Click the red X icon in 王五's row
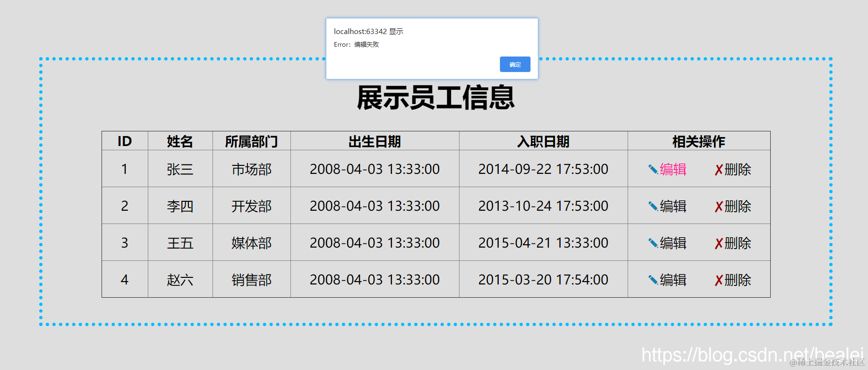868x370 pixels. (x=719, y=243)
